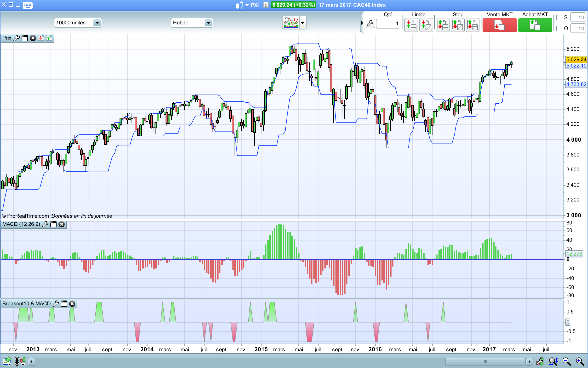The height and width of the screenshot is (368, 588).
Task: Open the 10000 unités dropdown
Action: coord(97,23)
